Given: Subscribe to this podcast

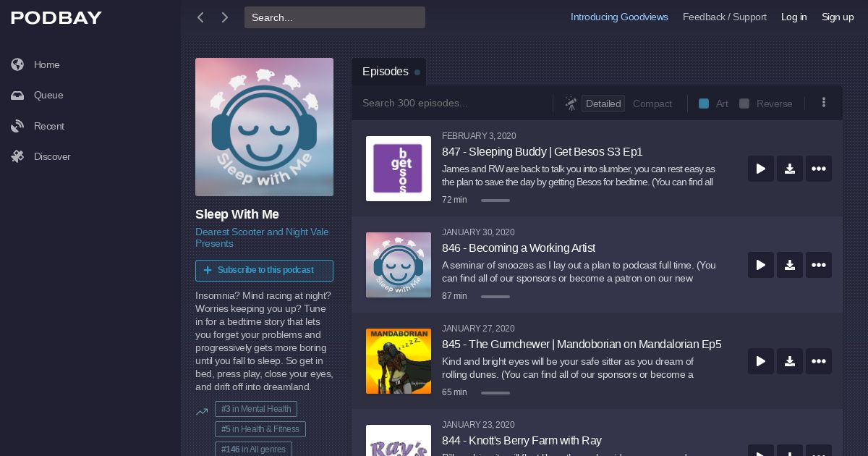Looking at the screenshot, I should click(x=264, y=270).
